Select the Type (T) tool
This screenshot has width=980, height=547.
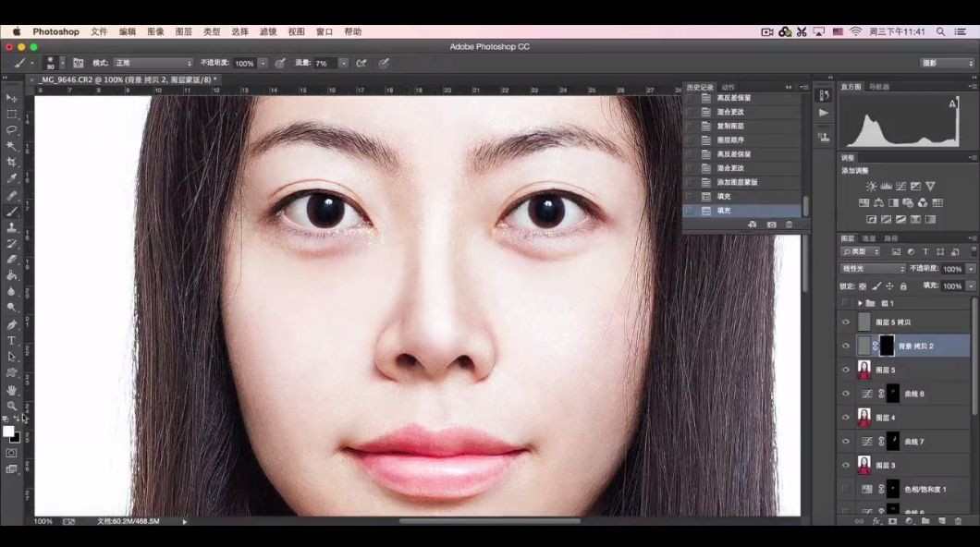[x=11, y=341]
